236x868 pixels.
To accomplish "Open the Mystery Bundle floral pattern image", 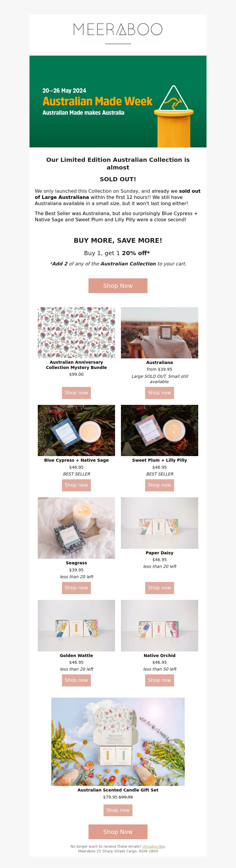I will tap(76, 332).
